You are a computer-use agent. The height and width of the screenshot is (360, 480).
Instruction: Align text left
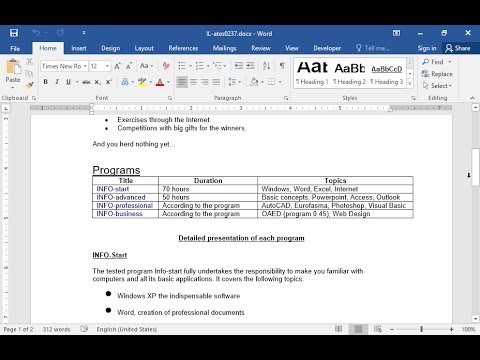coord(182,82)
